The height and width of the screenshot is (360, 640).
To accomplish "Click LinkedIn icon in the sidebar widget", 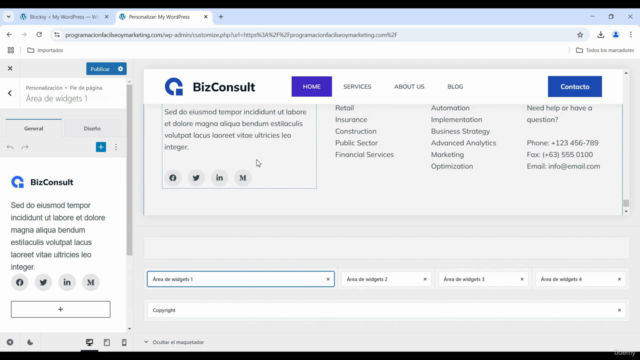I will 67,282.
